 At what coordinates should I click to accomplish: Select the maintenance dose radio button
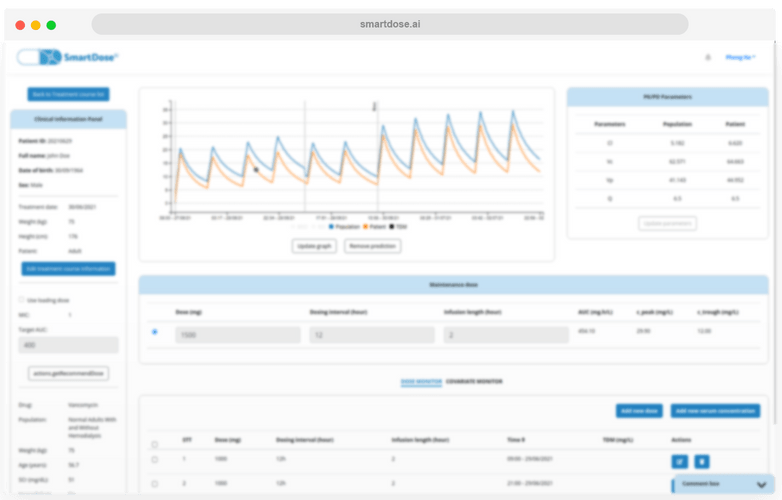[x=154, y=332]
